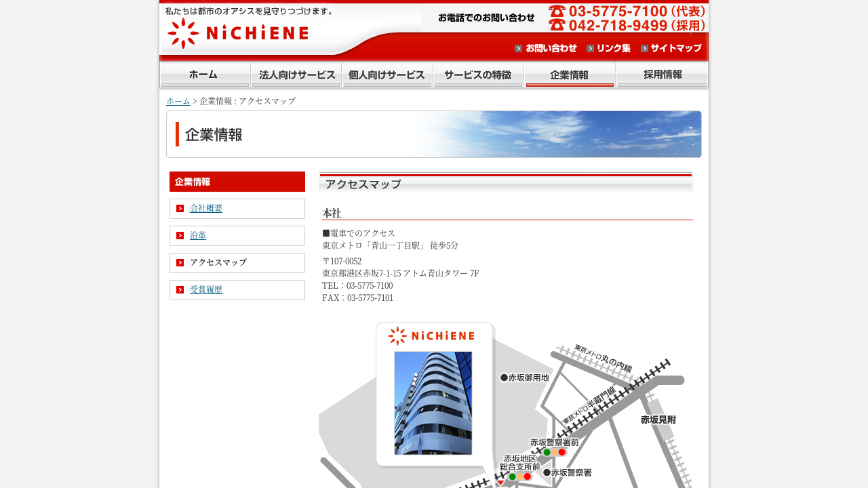Click the address line 東京都港区赤坂7-1-15
The image size is (868, 488).
(401, 274)
